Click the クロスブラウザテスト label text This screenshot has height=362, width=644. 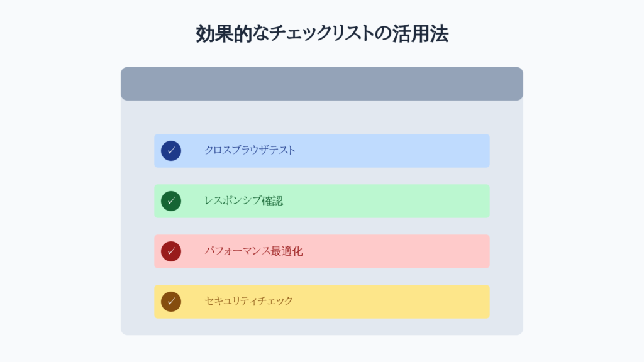pos(250,150)
